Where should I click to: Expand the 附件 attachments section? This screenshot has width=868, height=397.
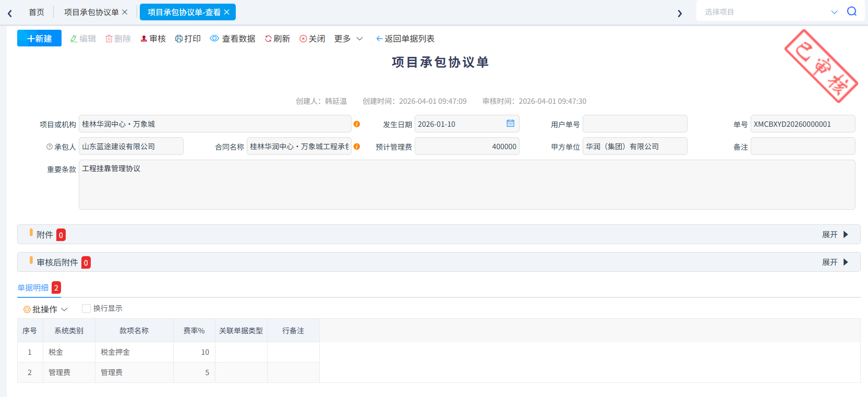tap(836, 235)
